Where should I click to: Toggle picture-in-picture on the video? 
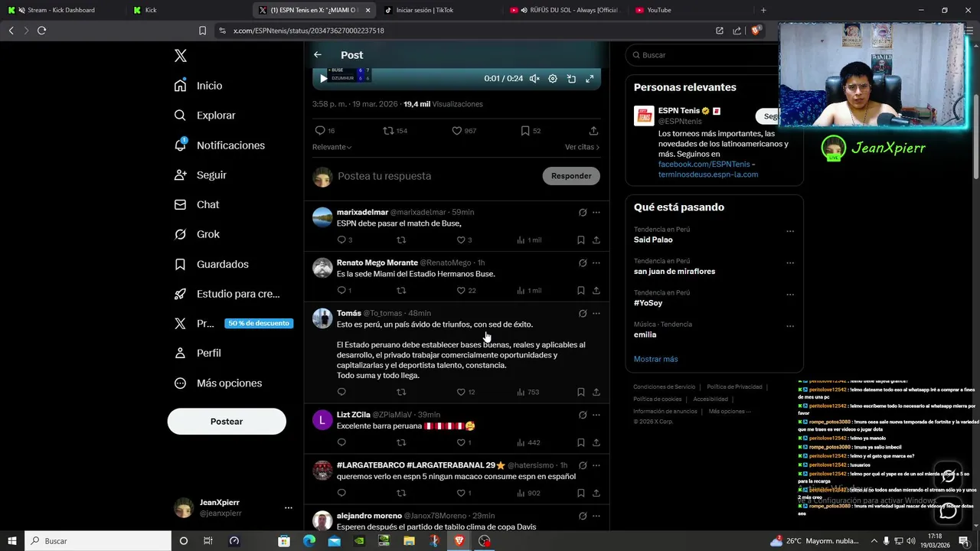(571, 78)
